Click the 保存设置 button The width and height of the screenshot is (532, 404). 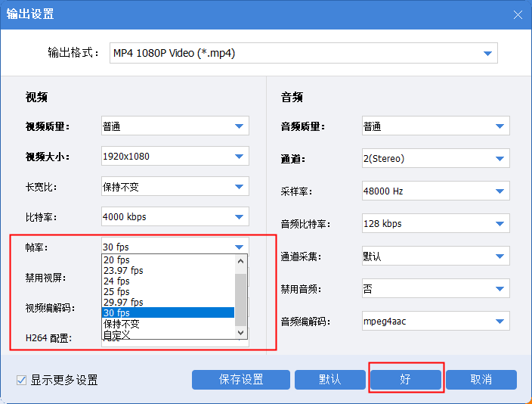241,380
